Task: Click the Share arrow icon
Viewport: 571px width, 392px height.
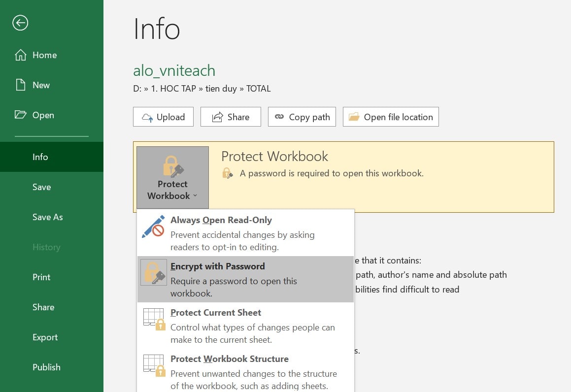Action: tap(217, 117)
